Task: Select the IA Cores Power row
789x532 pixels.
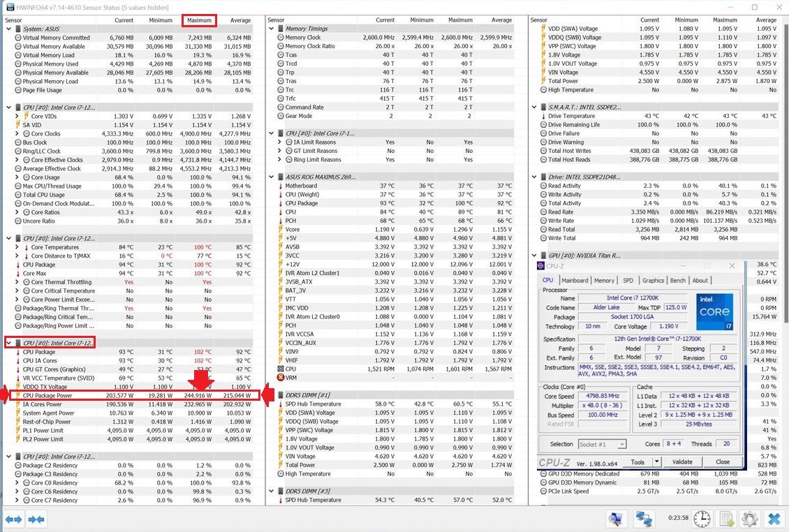Action: [133, 404]
